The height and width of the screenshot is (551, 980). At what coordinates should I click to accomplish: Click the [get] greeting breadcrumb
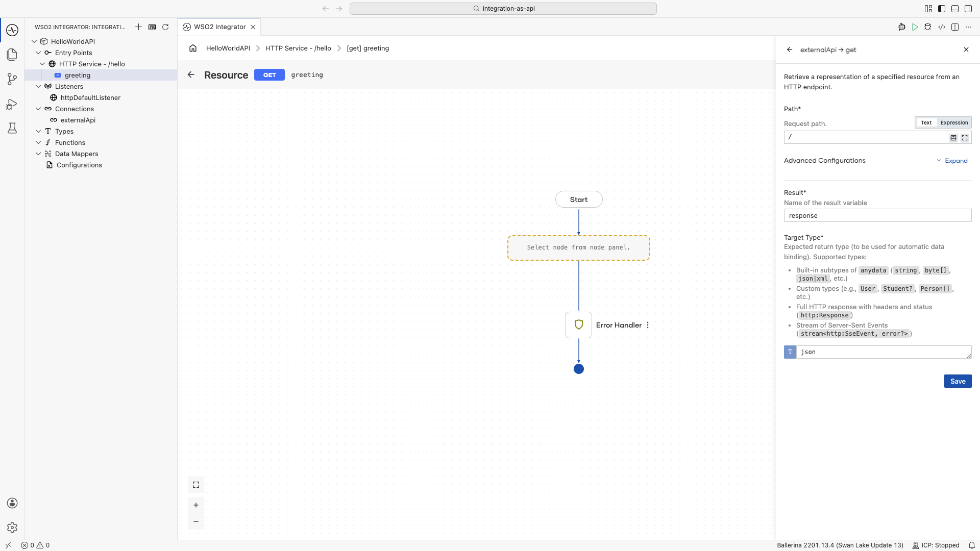367,48
